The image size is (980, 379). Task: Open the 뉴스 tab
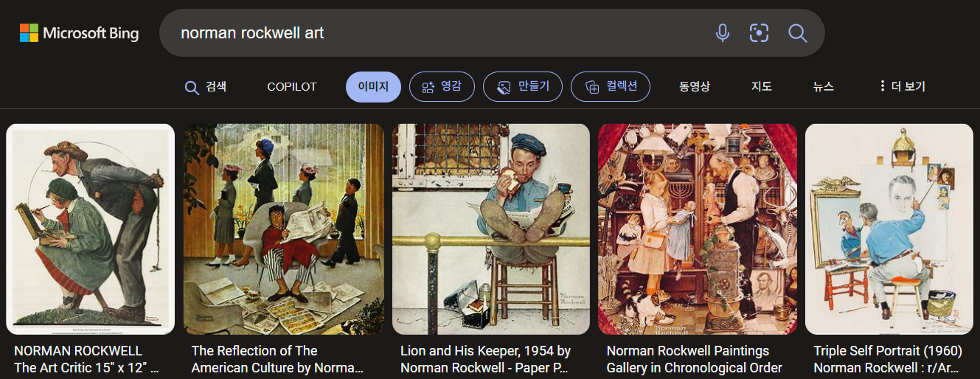point(824,87)
